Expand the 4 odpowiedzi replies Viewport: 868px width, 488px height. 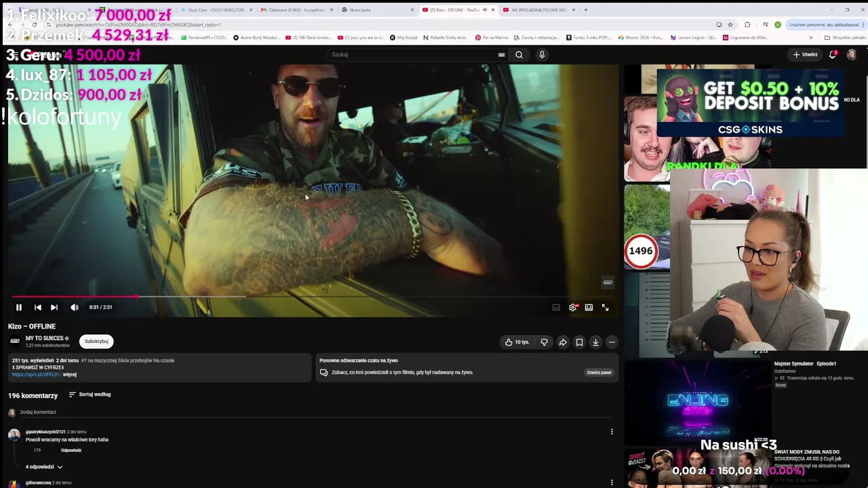[44, 467]
